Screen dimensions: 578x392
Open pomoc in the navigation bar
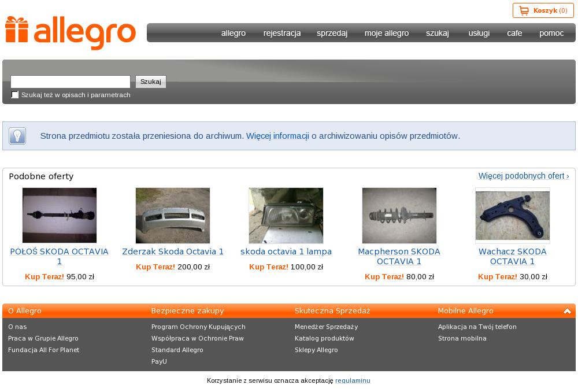pos(551,33)
